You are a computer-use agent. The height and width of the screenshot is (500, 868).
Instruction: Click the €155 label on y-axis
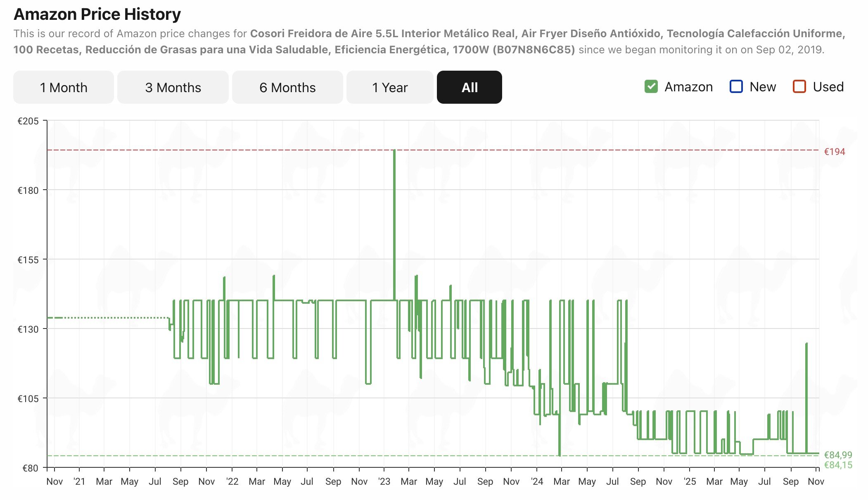[28, 260]
